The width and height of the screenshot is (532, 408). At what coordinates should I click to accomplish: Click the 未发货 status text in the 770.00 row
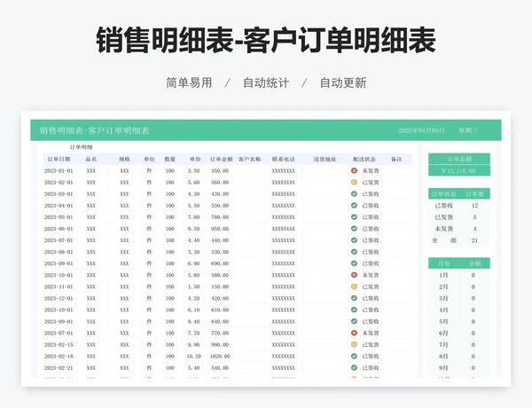coord(371,333)
